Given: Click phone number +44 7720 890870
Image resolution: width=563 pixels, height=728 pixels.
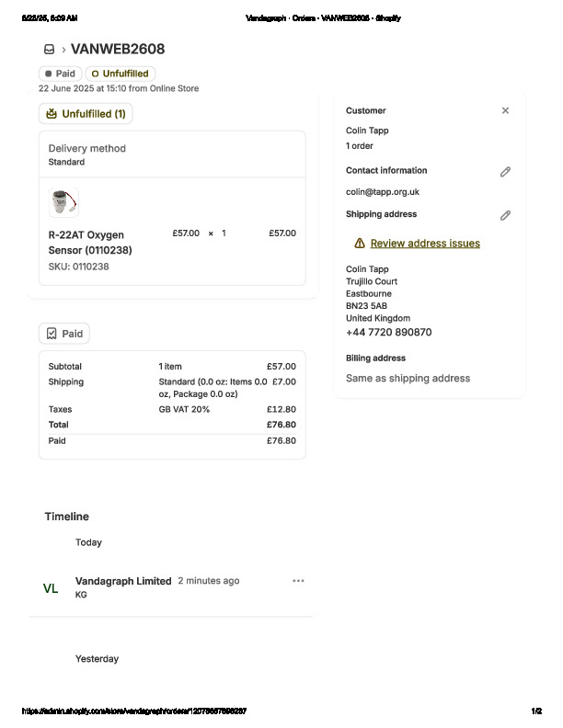Looking at the screenshot, I should coord(388,333).
